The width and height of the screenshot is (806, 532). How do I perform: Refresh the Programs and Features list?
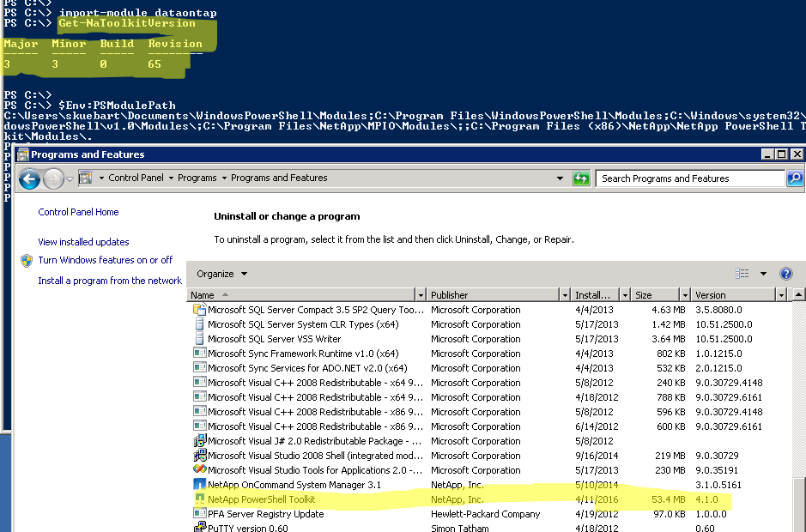(581, 178)
